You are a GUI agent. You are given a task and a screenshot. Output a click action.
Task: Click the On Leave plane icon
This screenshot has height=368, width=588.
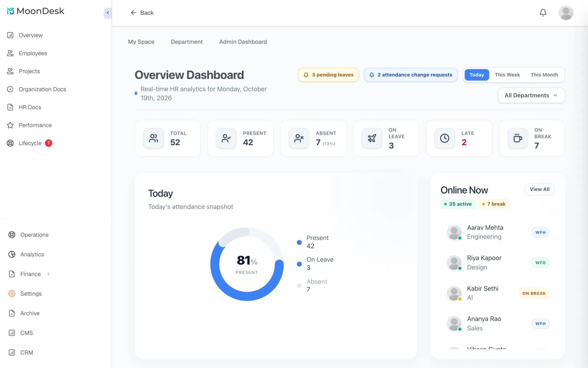[x=372, y=138]
